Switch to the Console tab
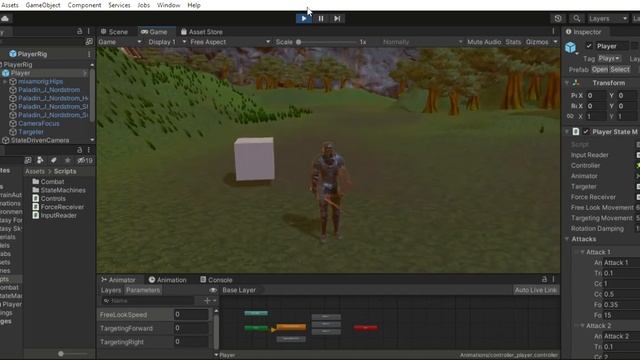The width and height of the screenshot is (640, 360). point(216,280)
